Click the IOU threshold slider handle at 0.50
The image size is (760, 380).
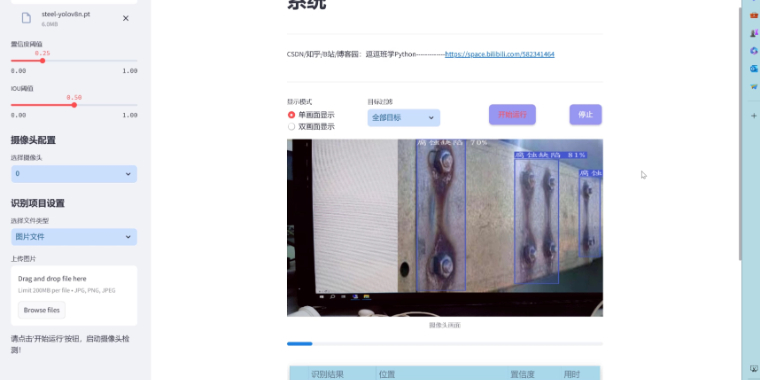(74, 105)
